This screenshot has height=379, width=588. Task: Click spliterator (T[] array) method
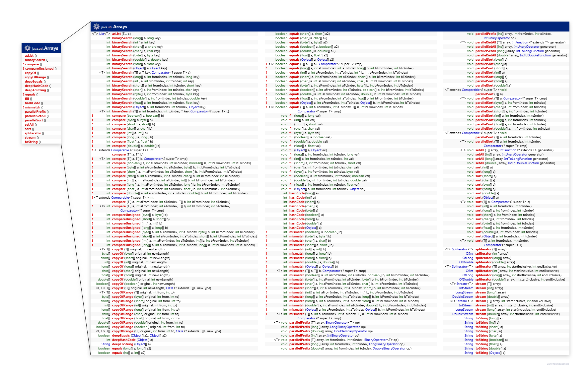491,249
